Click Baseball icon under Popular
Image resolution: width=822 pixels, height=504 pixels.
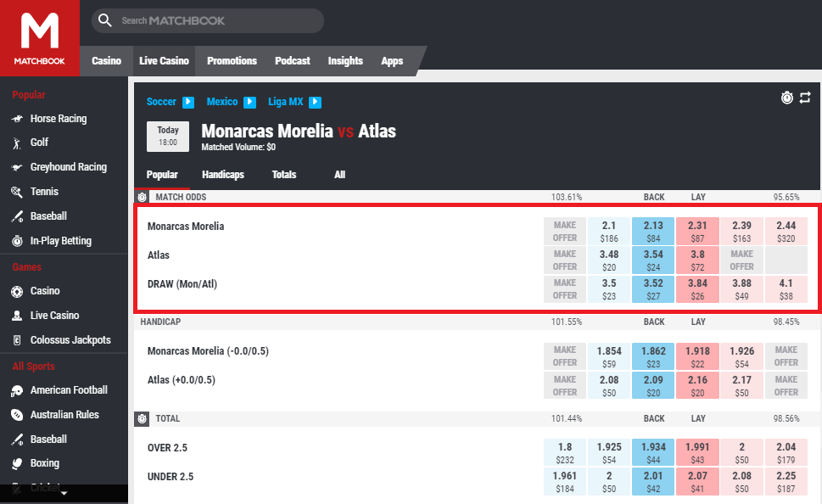click(x=17, y=216)
